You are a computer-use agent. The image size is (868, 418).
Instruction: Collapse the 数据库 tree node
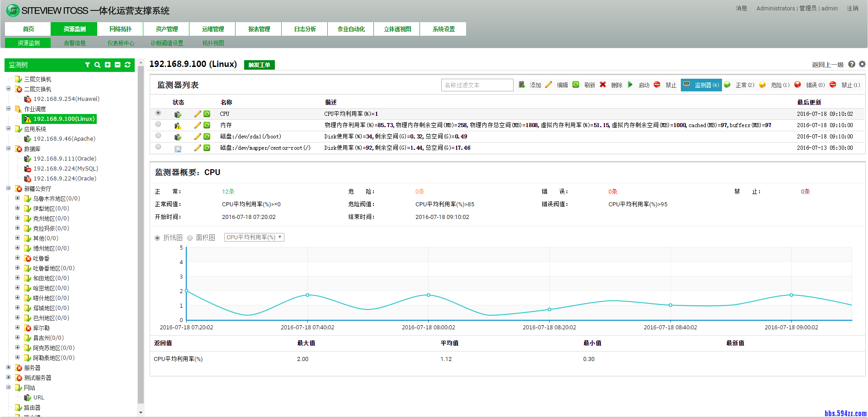point(8,148)
